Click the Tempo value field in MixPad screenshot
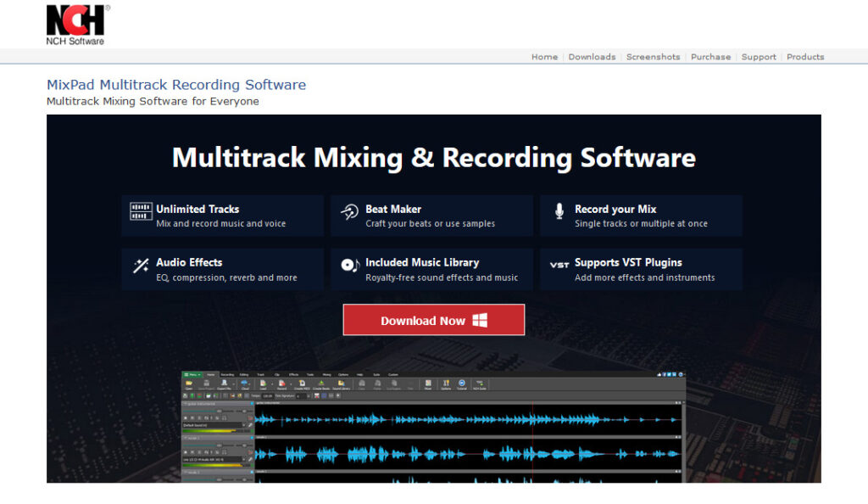The width and height of the screenshot is (868, 504). pos(268,396)
